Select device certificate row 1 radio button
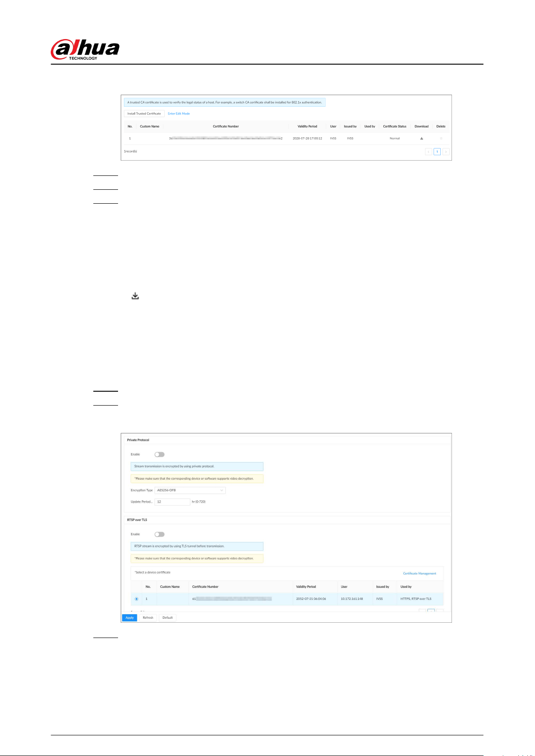 tap(136, 599)
